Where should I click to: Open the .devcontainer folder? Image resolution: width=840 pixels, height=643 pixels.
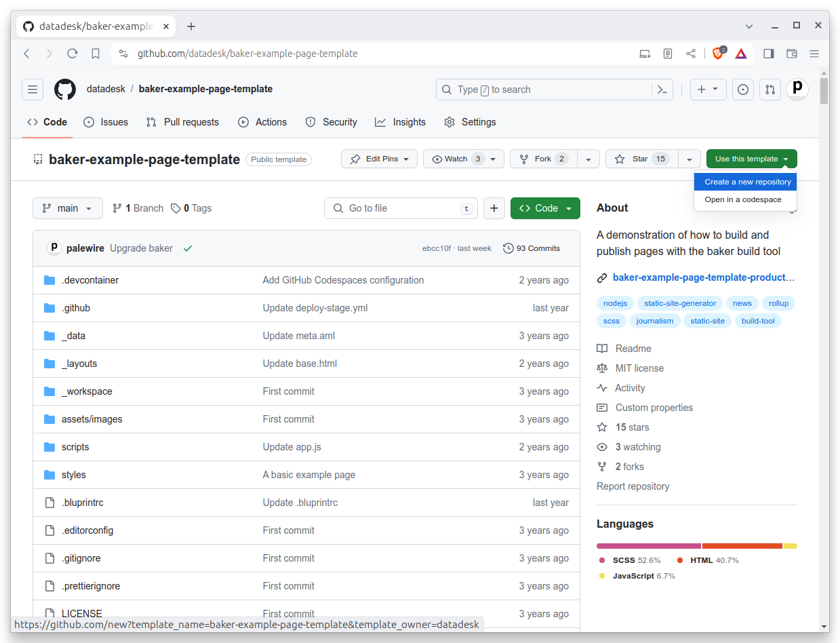[90, 280]
